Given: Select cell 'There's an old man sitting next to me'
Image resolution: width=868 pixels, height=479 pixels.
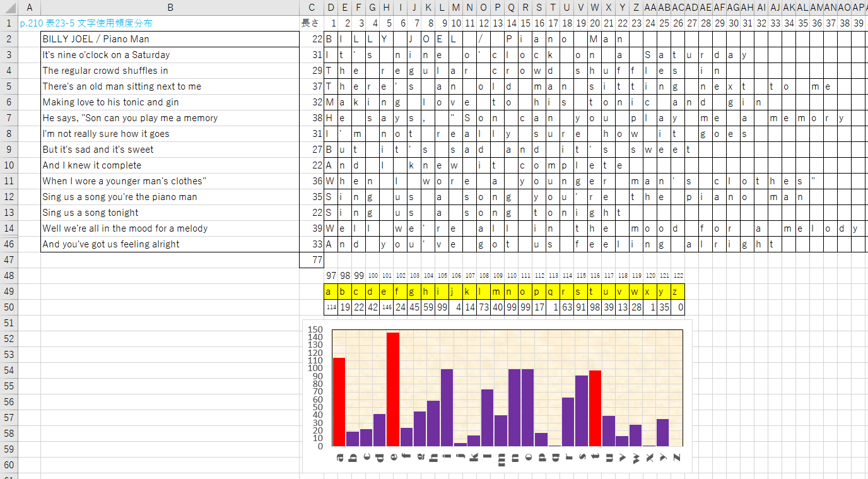Looking at the screenshot, I should point(170,86).
